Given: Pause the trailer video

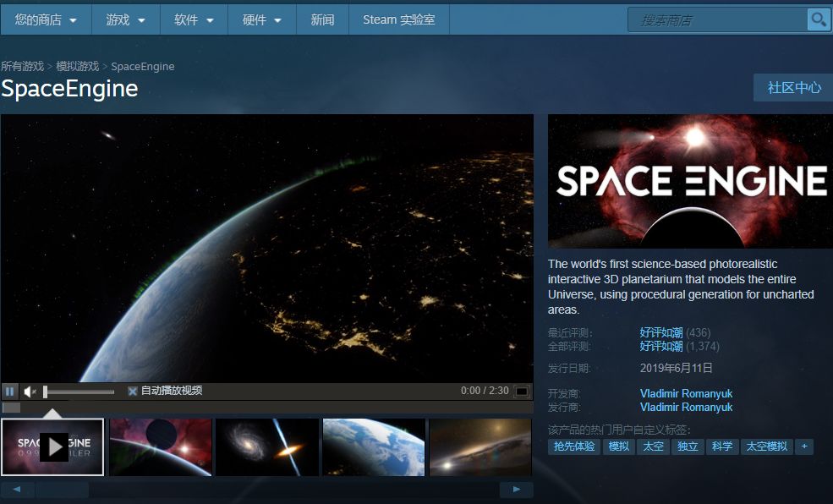Looking at the screenshot, I should point(10,392).
